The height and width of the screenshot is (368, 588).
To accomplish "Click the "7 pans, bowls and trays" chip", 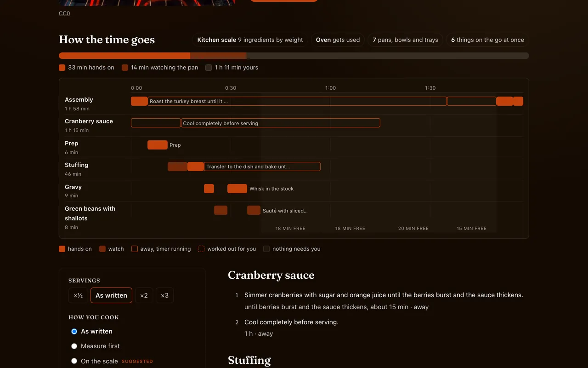I will pos(405,40).
